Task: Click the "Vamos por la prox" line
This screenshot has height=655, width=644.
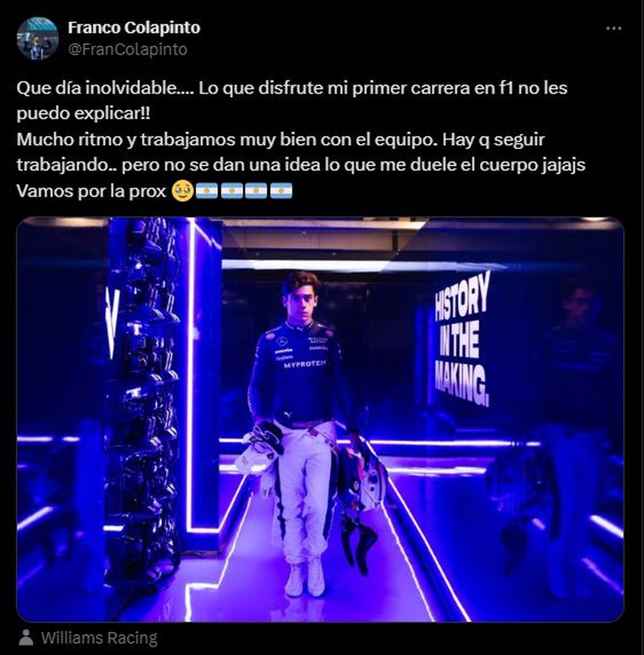Action: click(92, 191)
